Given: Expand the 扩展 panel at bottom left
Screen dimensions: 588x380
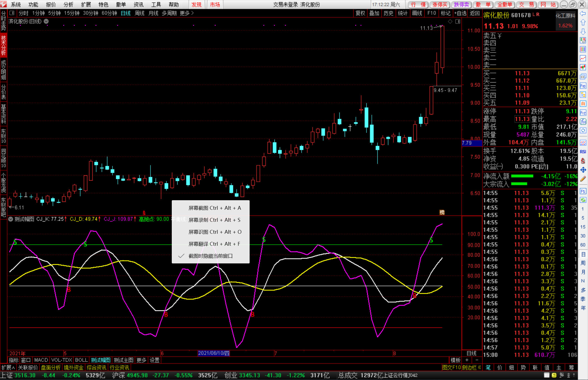Looking at the screenshot, I should point(8,367).
